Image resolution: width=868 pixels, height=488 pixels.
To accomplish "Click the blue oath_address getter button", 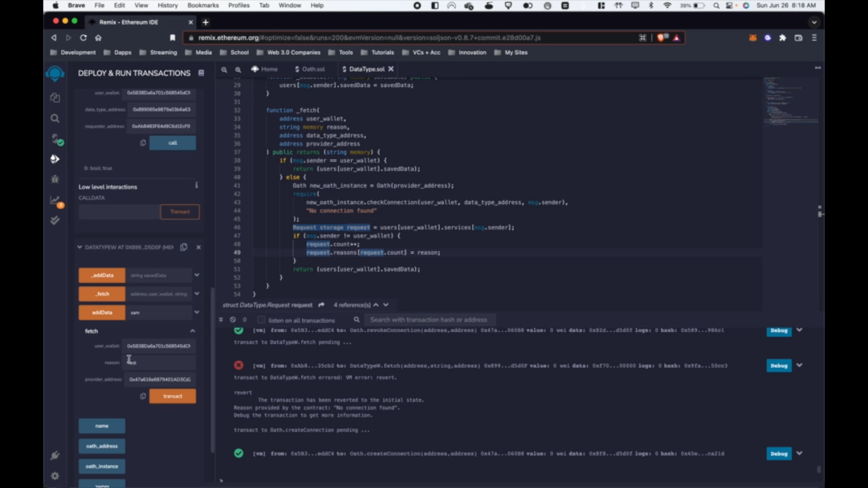I will point(102,446).
